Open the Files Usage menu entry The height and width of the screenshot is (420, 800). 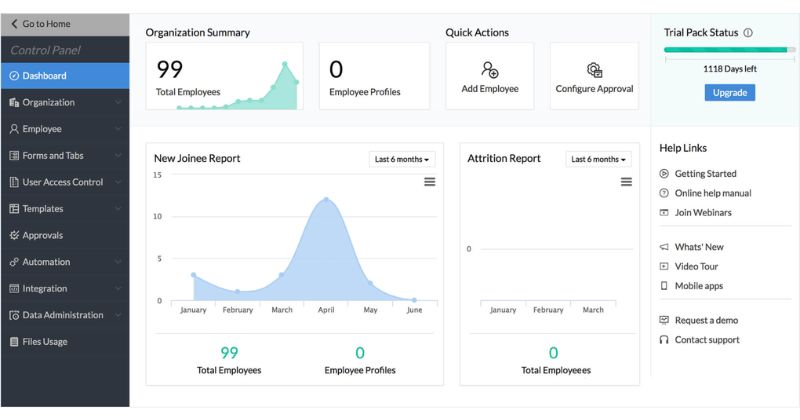click(65, 341)
